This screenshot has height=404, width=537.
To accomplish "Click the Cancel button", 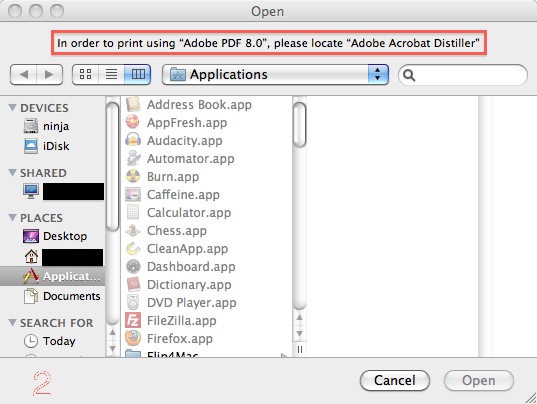I will [x=395, y=380].
